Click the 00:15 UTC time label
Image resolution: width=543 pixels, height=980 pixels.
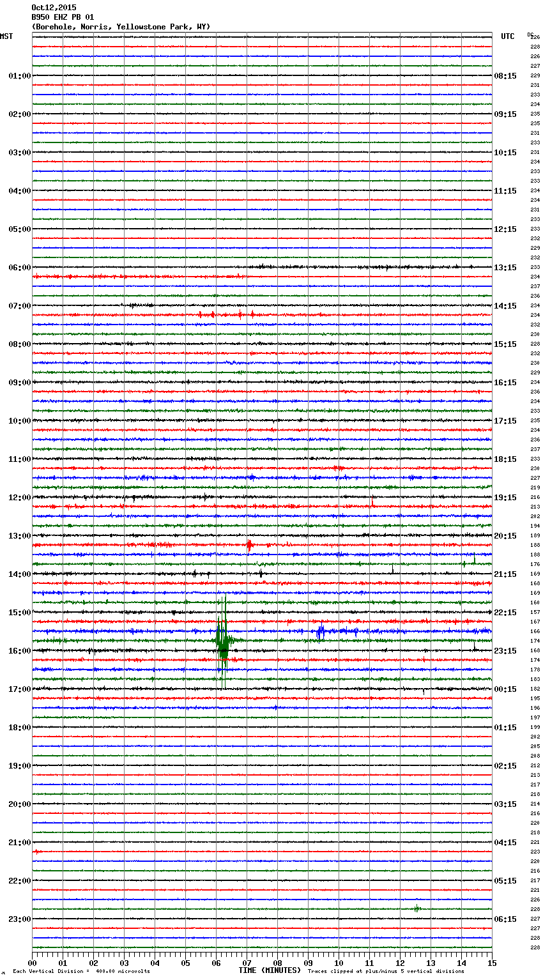[505, 689]
